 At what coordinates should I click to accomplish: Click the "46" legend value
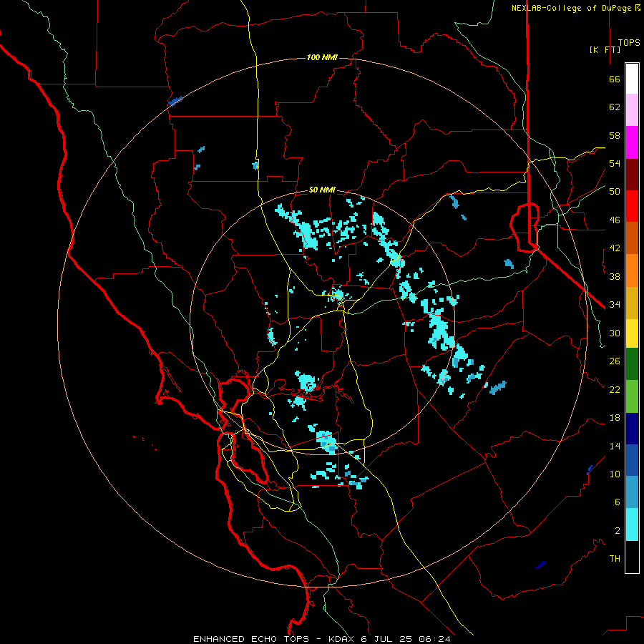(x=615, y=220)
